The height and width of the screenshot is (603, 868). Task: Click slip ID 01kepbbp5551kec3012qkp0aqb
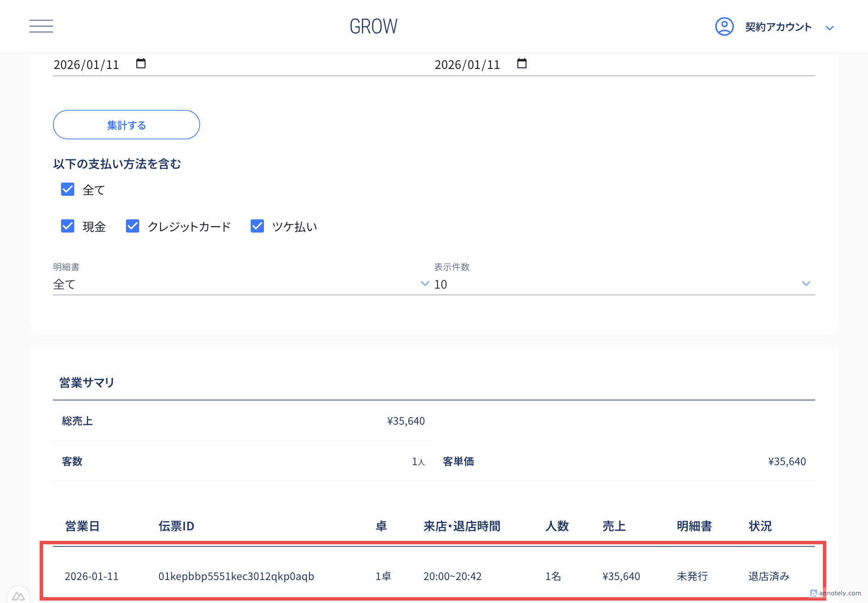[x=236, y=576]
